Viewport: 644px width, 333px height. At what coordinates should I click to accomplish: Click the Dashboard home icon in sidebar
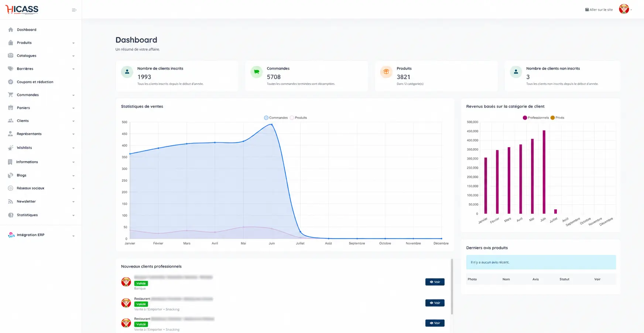click(x=11, y=30)
